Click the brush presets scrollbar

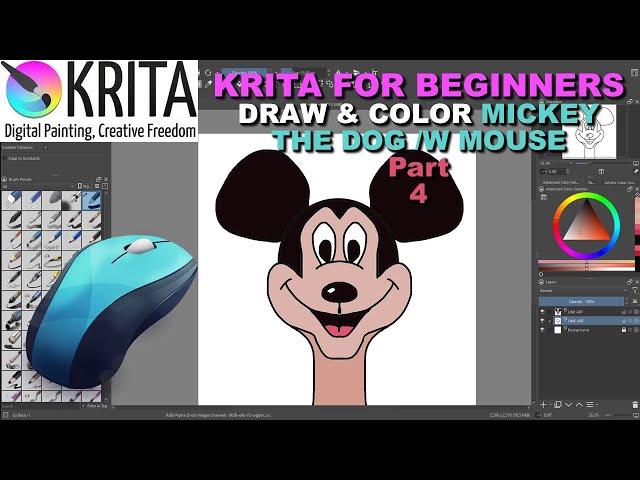pyautogui.click(x=107, y=296)
